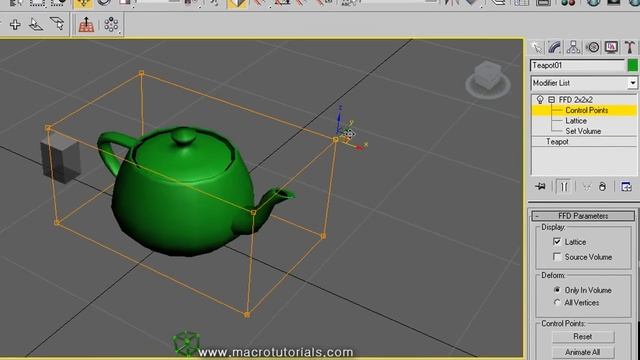The width and height of the screenshot is (640, 360).
Task: Click the arrow-over-plane icon beside the plus icon
Action: [x=36, y=24]
